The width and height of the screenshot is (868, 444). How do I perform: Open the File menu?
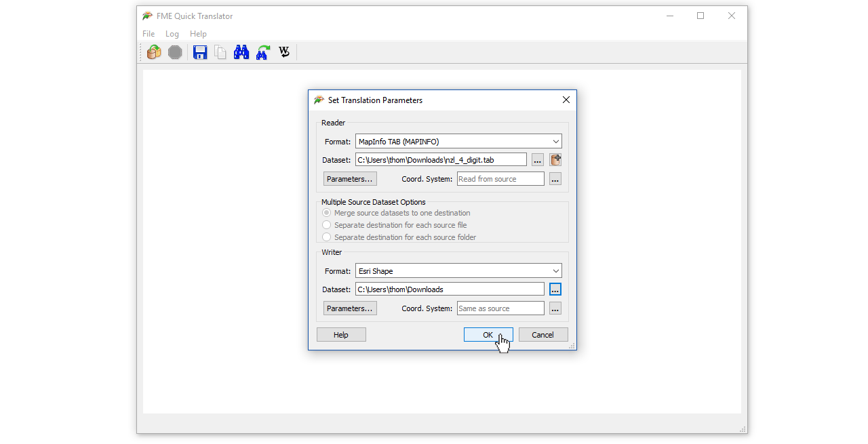click(x=149, y=34)
